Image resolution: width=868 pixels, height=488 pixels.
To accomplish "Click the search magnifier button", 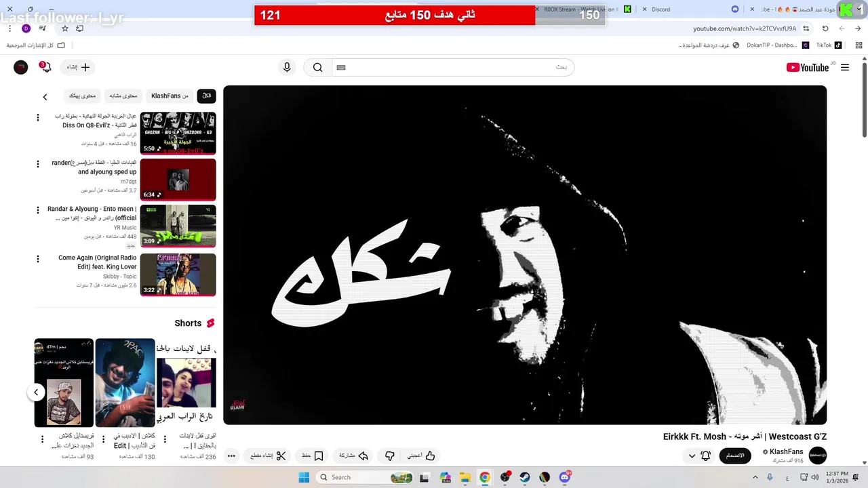I will pos(317,67).
